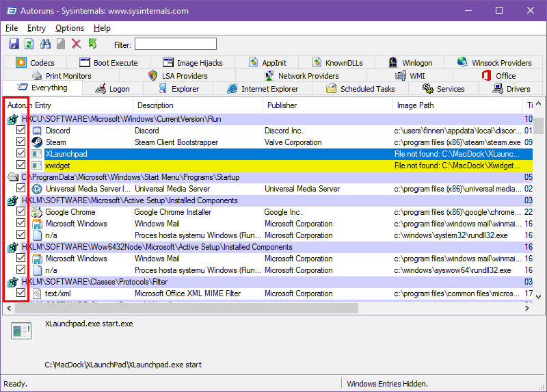Click the xwidget entry icon
The image size is (547, 392).
(37, 166)
